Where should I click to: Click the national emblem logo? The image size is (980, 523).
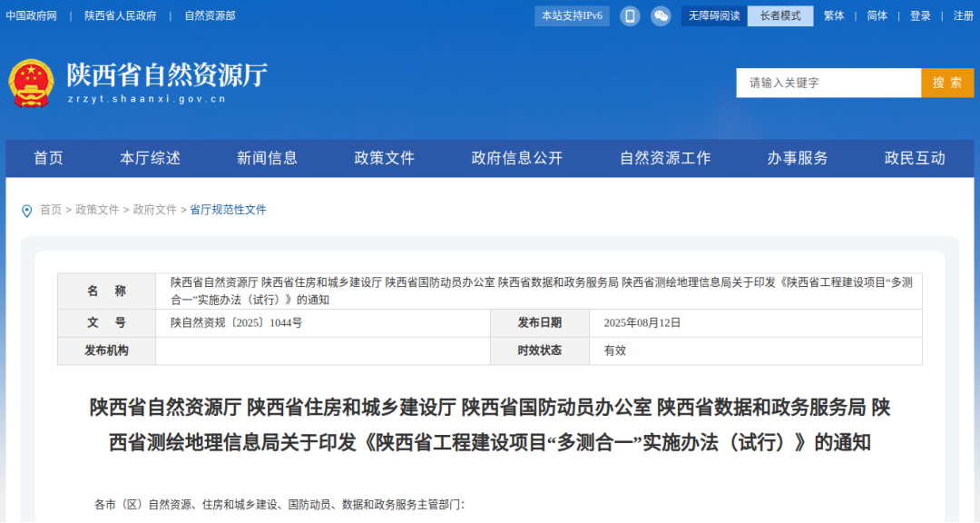coord(32,83)
